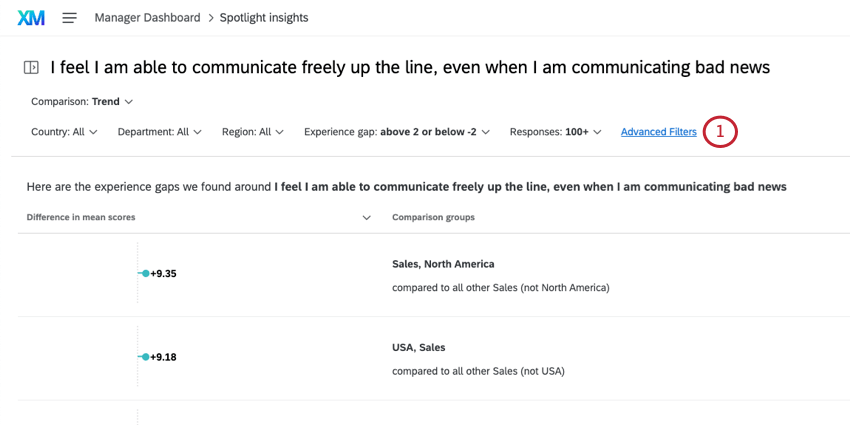The height and width of the screenshot is (425, 850).
Task: Select the Sales, North America row
Action: [443, 264]
